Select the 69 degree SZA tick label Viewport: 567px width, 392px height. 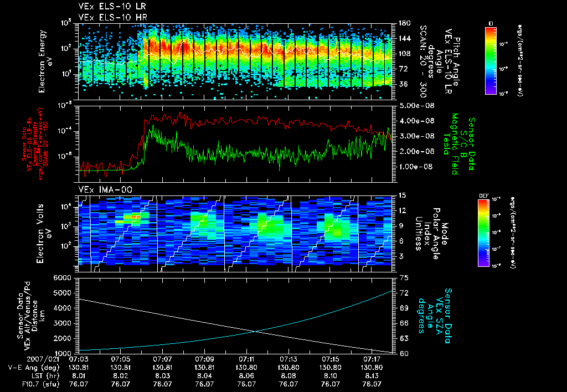click(404, 308)
